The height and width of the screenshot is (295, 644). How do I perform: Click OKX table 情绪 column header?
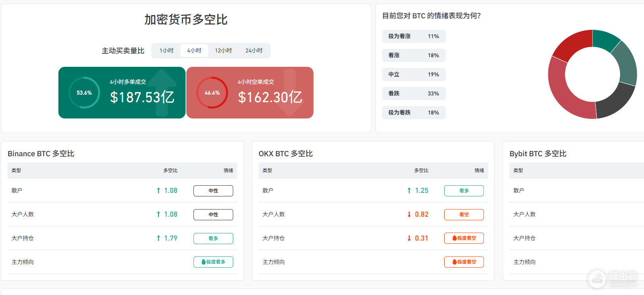479,171
